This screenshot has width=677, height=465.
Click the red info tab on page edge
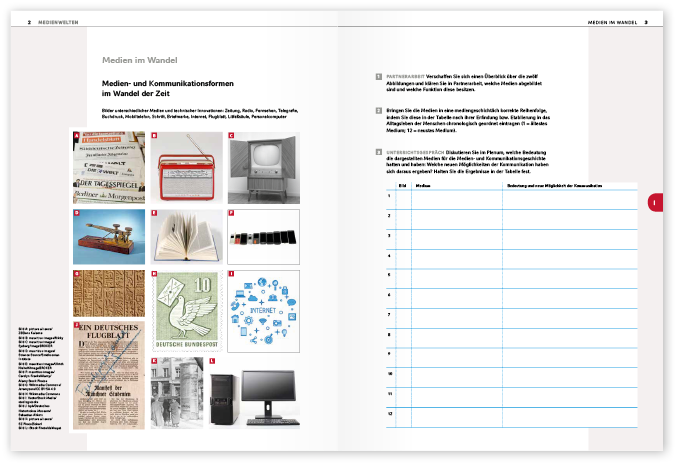654,203
